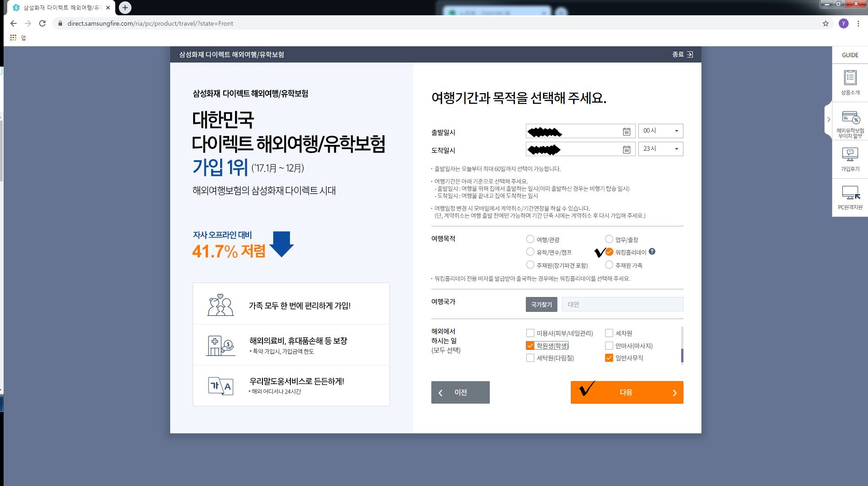Click the departure date input field
Image resolution: width=868 pixels, height=486 pixels.
(580, 131)
